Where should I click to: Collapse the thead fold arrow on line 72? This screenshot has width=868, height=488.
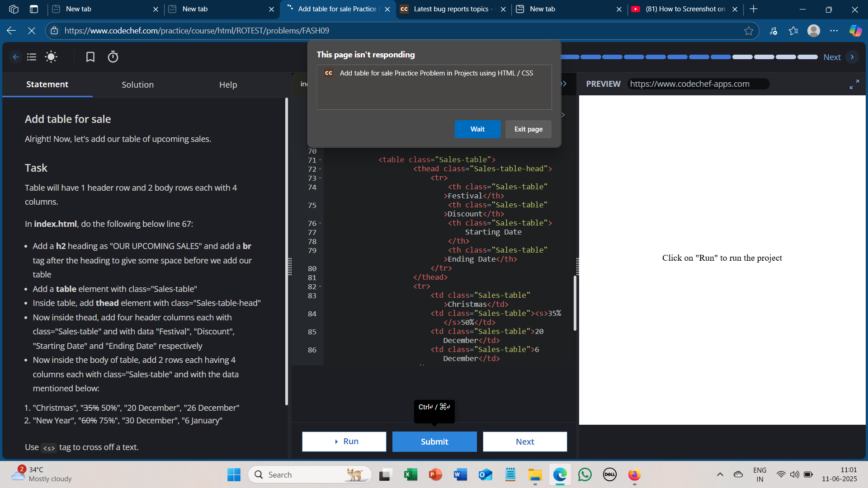320,169
